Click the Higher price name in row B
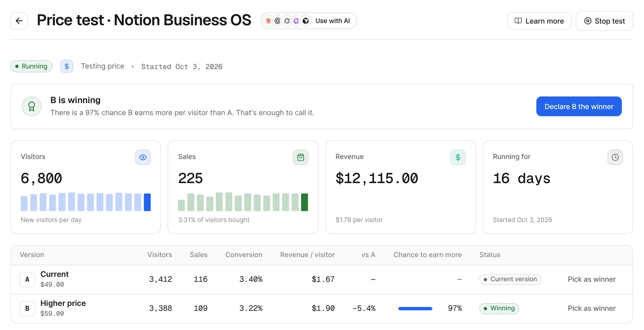 pyautogui.click(x=63, y=303)
